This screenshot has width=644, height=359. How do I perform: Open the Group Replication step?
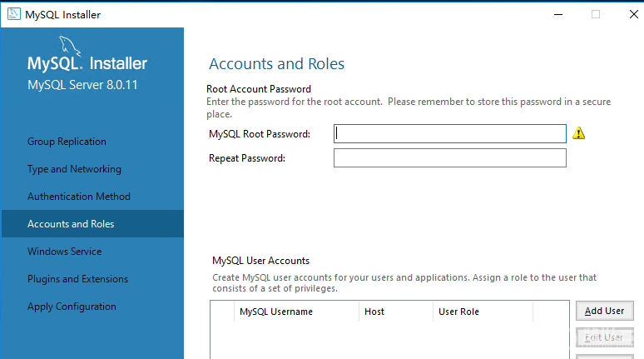(67, 142)
